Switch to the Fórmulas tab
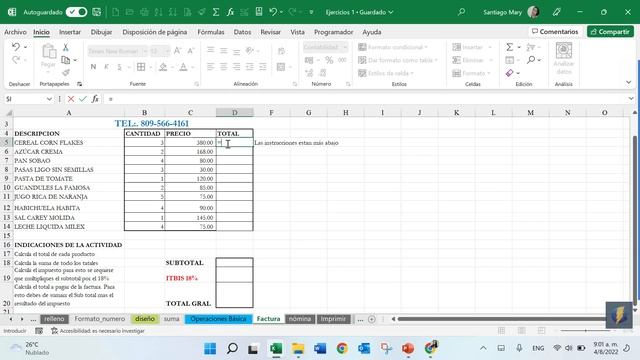 (211, 32)
